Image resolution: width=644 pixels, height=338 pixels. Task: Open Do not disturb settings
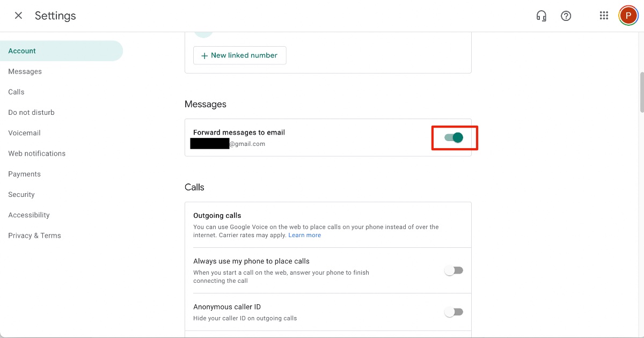[x=31, y=113]
